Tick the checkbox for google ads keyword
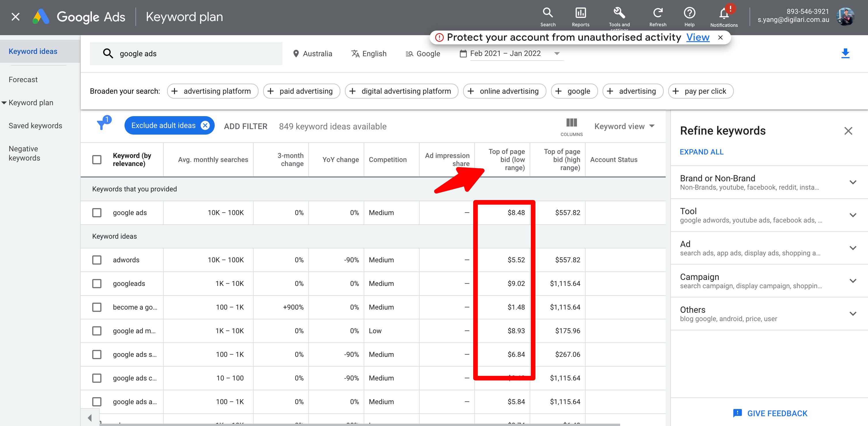Viewport: 868px width, 426px height. click(97, 213)
